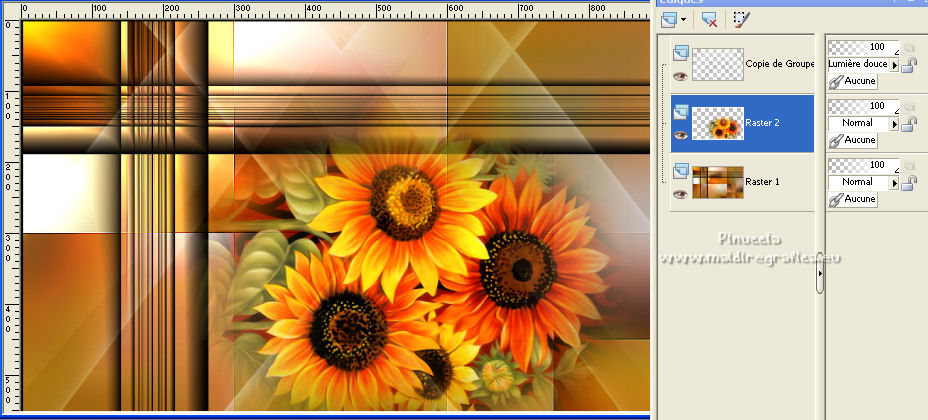Toggle the transparency lock on Raster 1 layer
The width and height of the screenshot is (928, 420).
pos(909,183)
